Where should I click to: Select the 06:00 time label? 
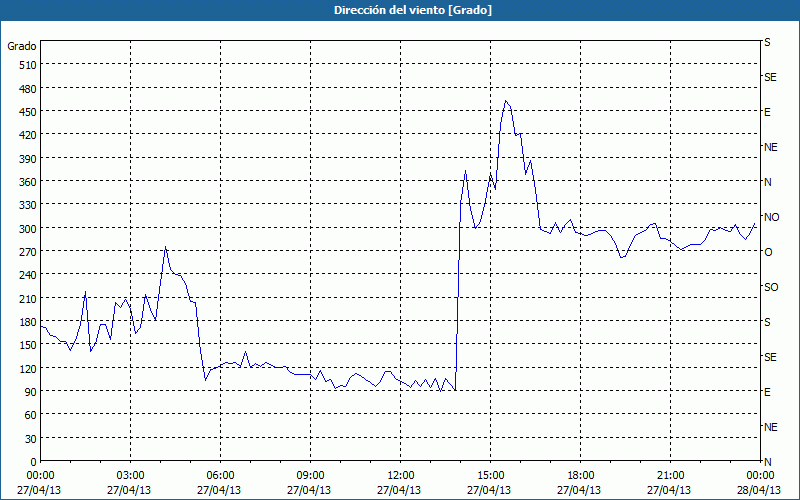pos(220,476)
